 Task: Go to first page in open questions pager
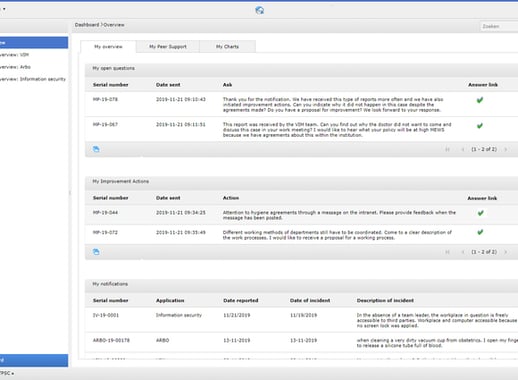(x=447, y=149)
